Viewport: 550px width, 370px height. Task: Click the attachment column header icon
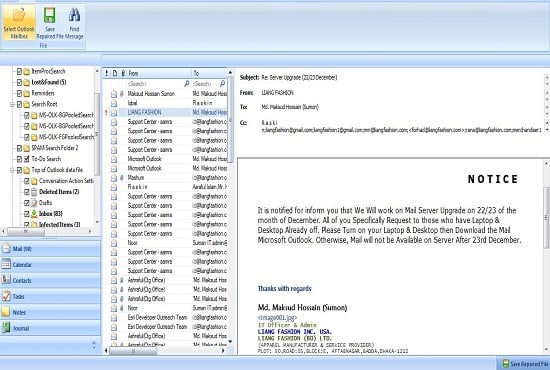click(123, 73)
